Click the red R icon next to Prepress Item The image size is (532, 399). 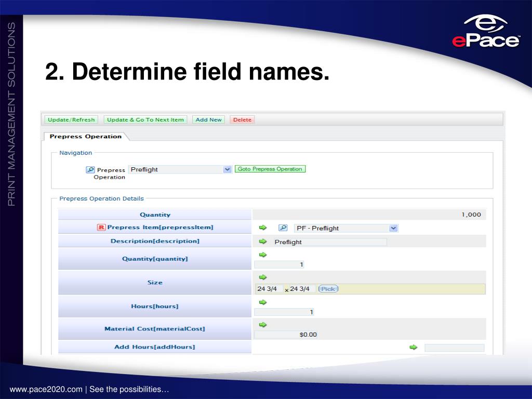click(x=101, y=228)
